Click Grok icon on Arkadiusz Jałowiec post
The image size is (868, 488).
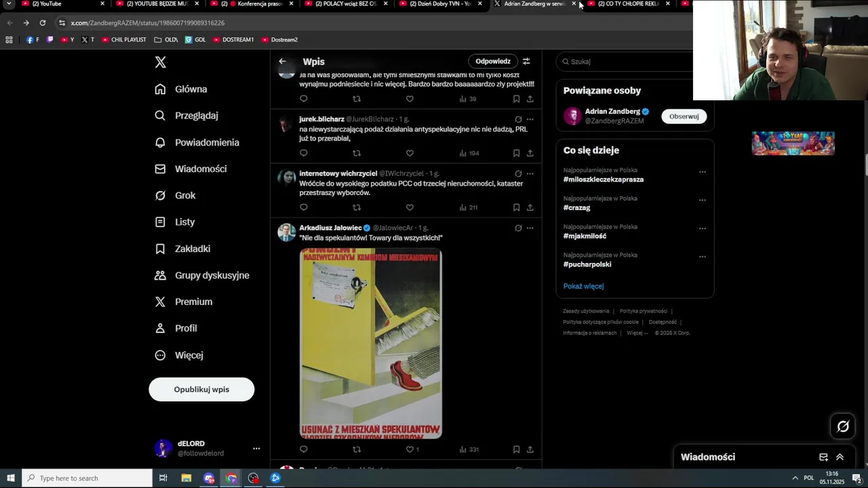[518, 228]
